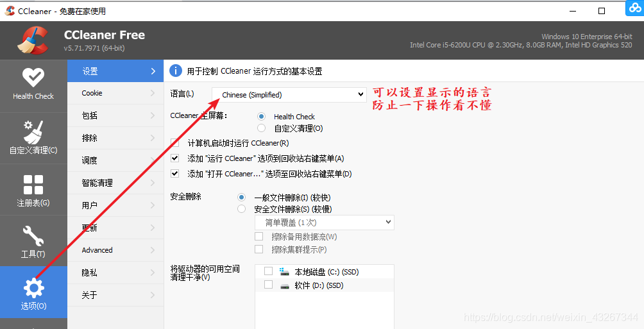
Task: Click the v5.71.7971 (64-bit) version text
Action: point(94,48)
